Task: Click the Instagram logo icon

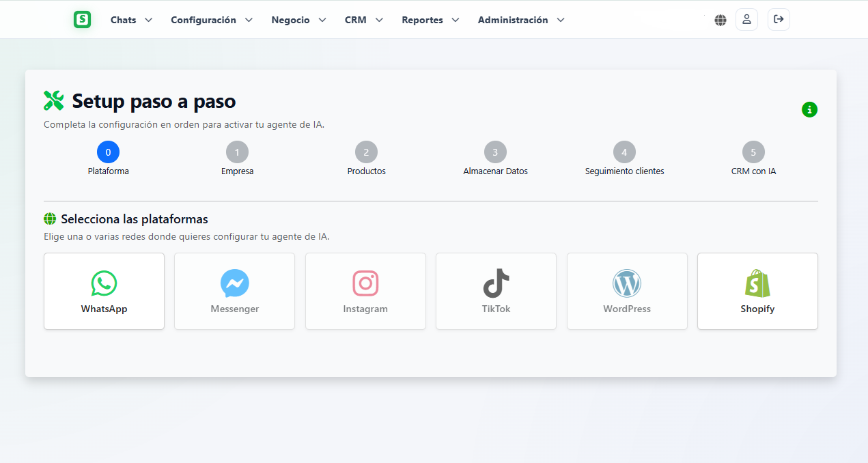Action: (365, 283)
